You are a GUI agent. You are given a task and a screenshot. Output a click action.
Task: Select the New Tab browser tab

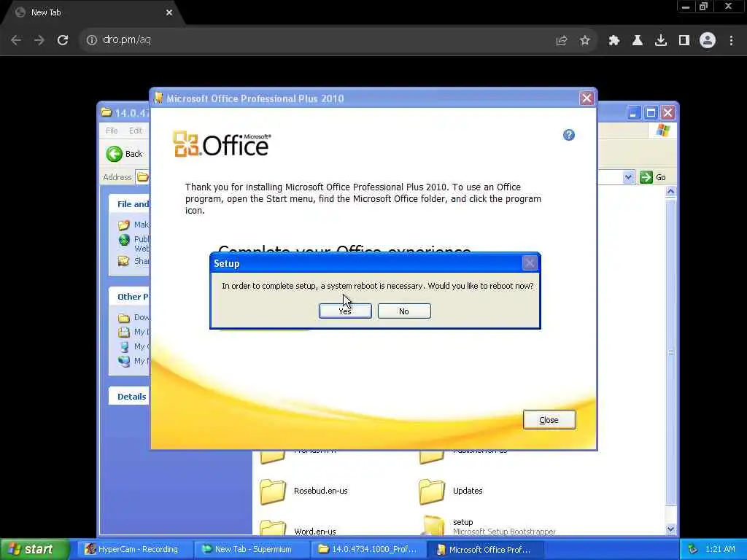tap(93, 12)
